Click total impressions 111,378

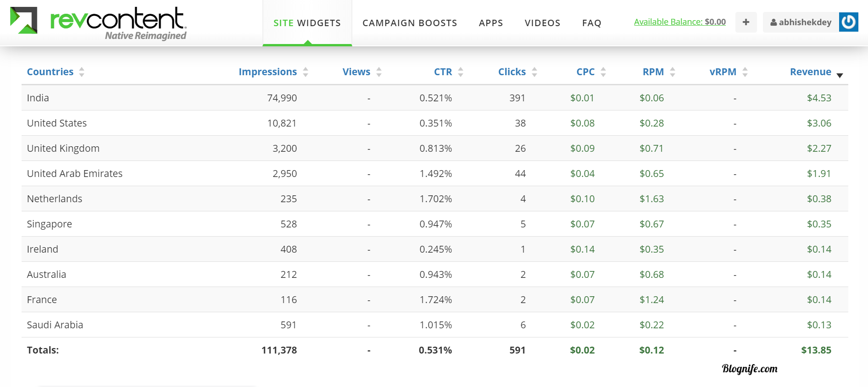pos(279,350)
